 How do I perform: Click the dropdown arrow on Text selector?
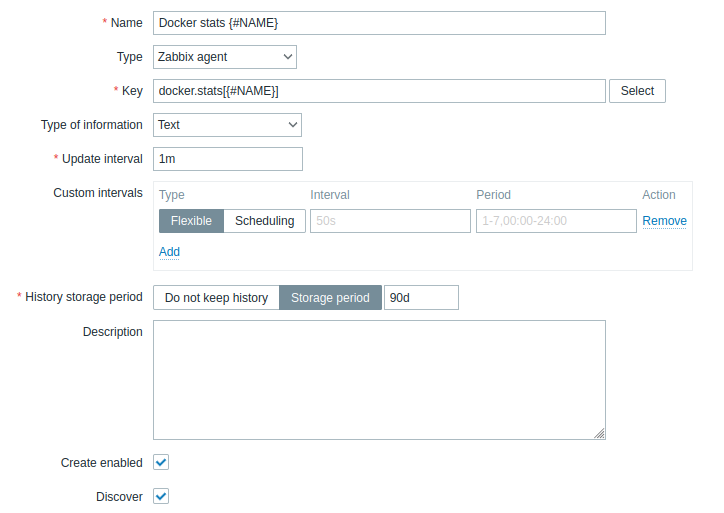(293, 125)
